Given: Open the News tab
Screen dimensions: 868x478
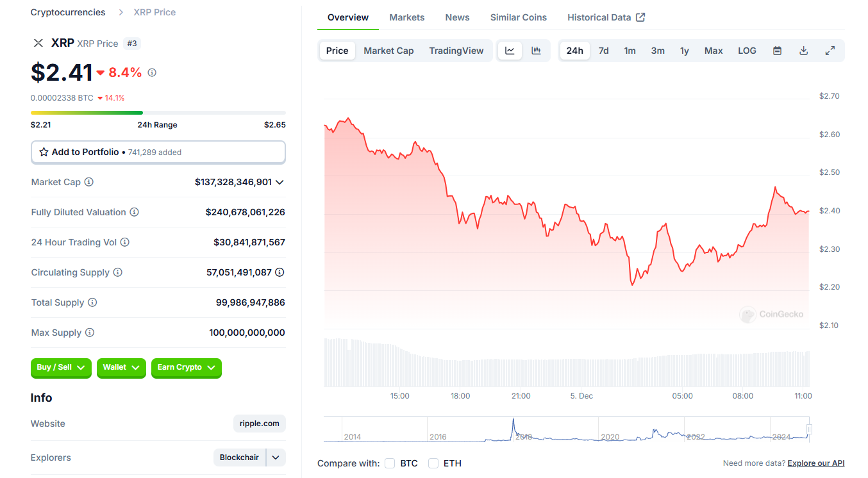Looking at the screenshot, I should click(458, 17).
